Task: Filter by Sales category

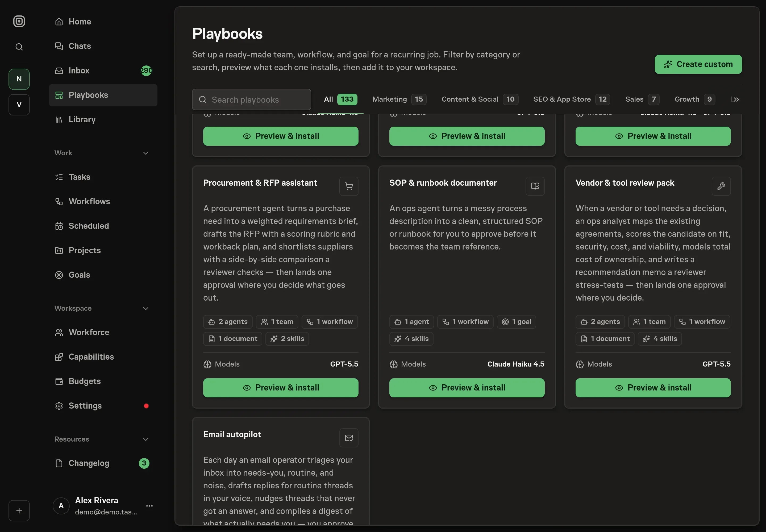Action: [642, 99]
